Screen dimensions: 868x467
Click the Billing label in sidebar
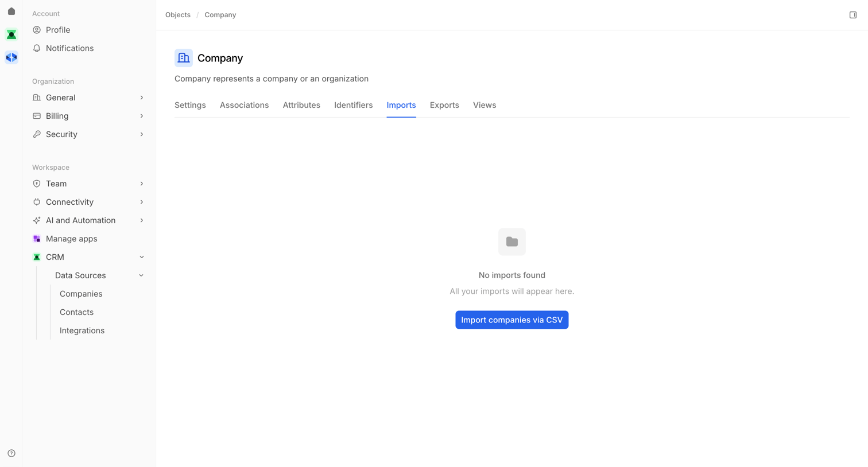tap(57, 116)
